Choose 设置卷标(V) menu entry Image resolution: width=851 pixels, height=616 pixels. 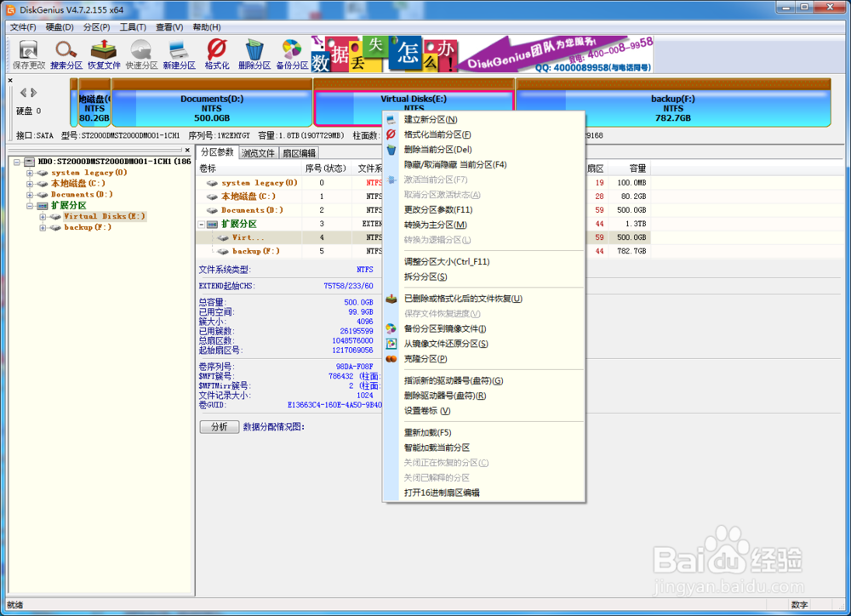click(x=427, y=411)
